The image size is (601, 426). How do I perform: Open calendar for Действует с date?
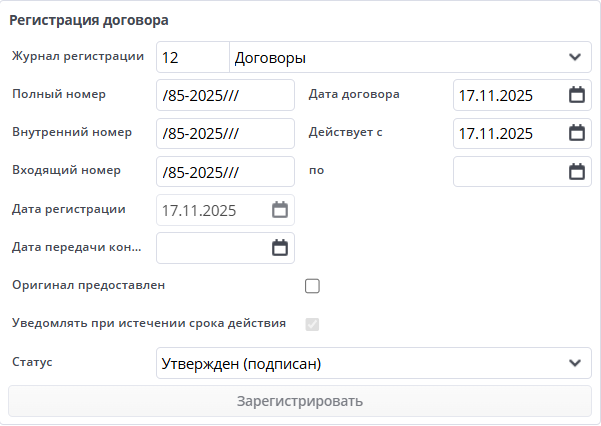[x=576, y=133]
